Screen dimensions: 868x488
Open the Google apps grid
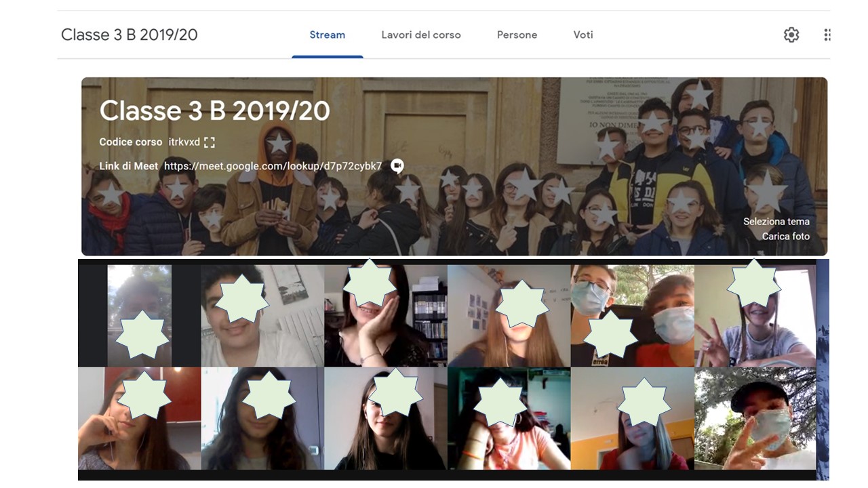point(827,35)
